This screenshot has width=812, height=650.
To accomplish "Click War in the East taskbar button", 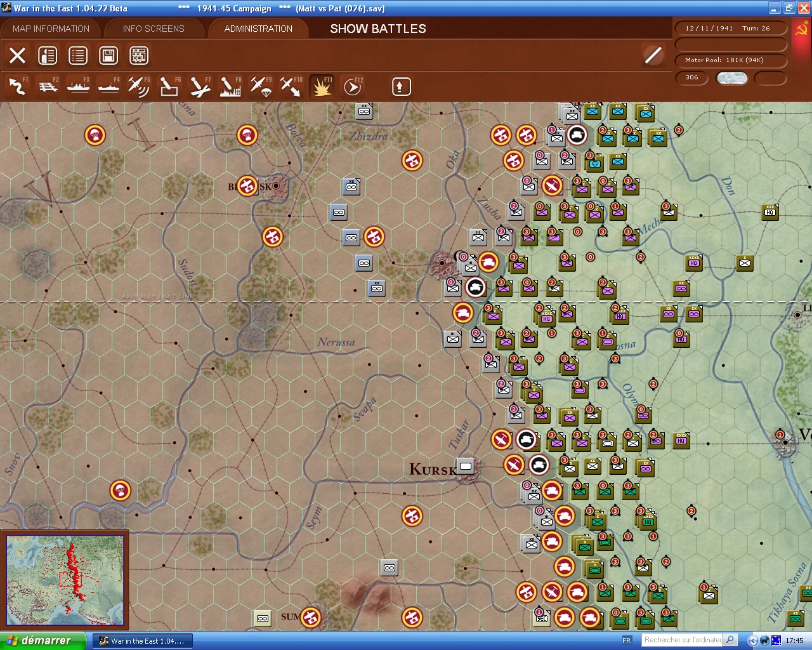I will tap(142, 640).
